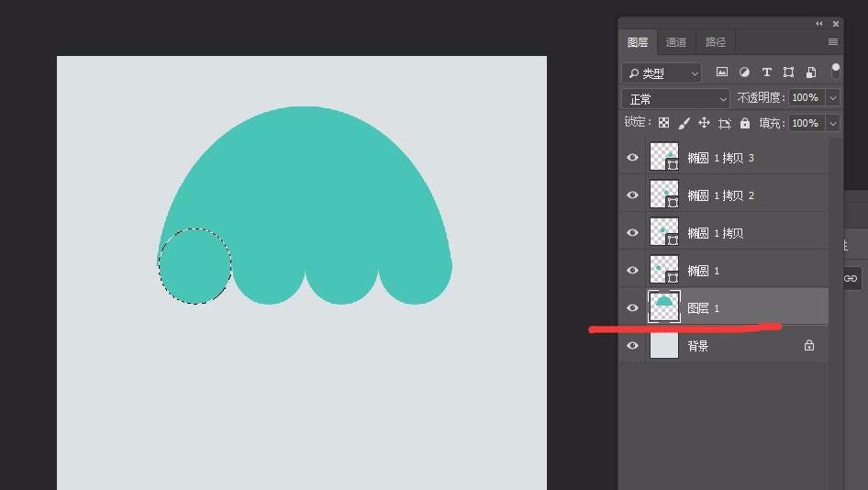
Task: Open the 类型 filter type dropdown
Action: click(x=661, y=72)
